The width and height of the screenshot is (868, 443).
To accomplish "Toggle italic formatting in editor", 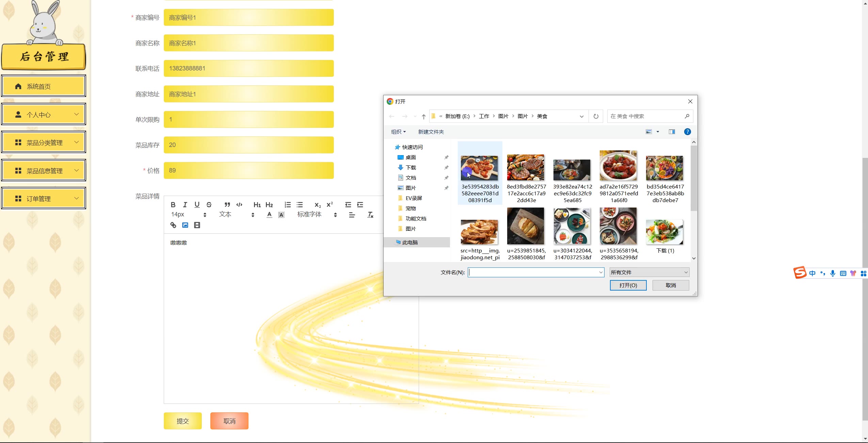I will coord(185,204).
